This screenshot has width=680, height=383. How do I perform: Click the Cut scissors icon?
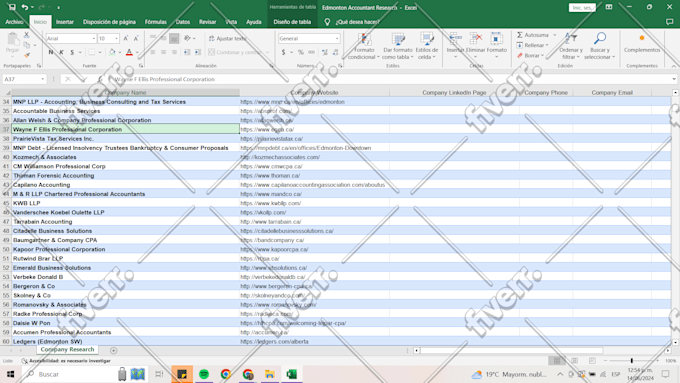pos(27,34)
